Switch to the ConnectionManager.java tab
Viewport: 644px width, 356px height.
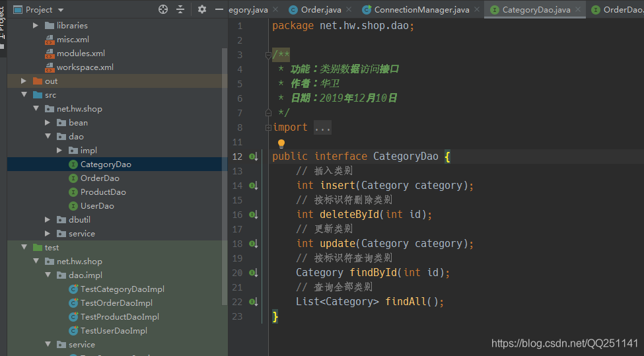coord(421,9)
